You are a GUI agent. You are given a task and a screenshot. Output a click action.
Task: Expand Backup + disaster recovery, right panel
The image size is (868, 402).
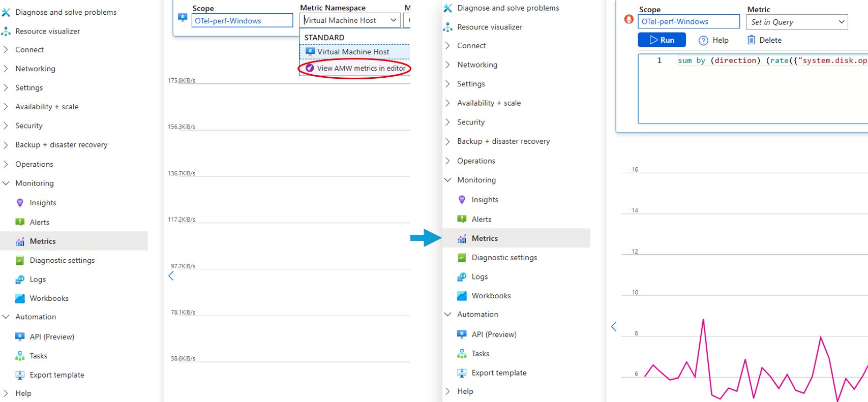click(x=447, y=141)
